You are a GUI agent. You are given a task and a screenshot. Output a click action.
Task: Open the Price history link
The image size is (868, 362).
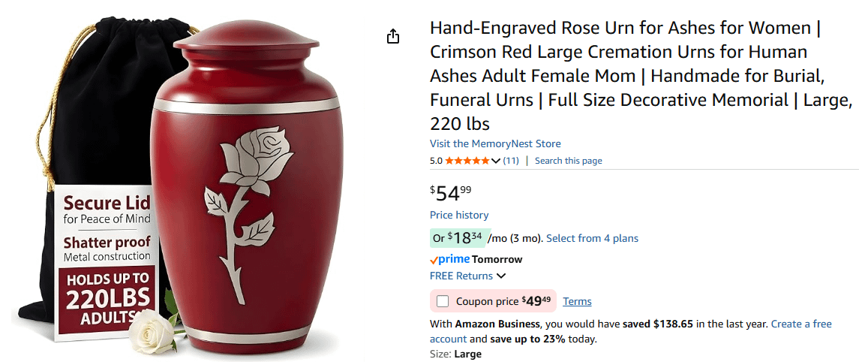coord(459,215)
